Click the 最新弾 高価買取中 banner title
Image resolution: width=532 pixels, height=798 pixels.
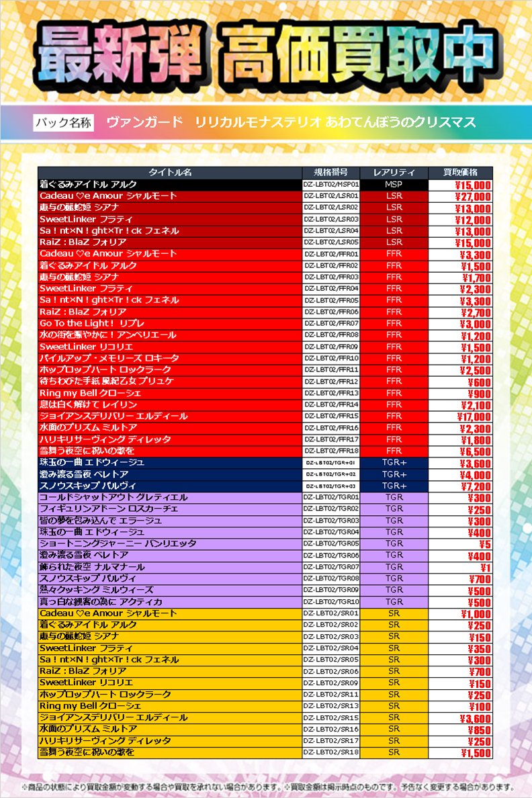266,55
